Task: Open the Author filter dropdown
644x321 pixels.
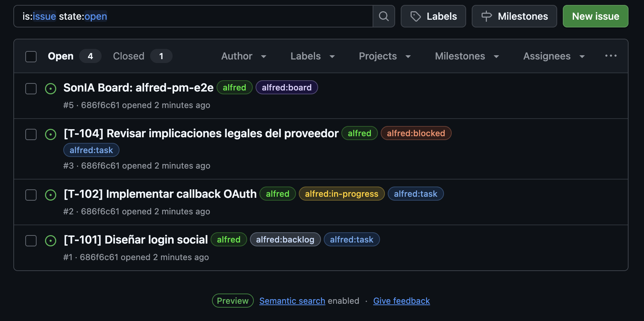Action: pyautogui.click(x=244, y=56)
